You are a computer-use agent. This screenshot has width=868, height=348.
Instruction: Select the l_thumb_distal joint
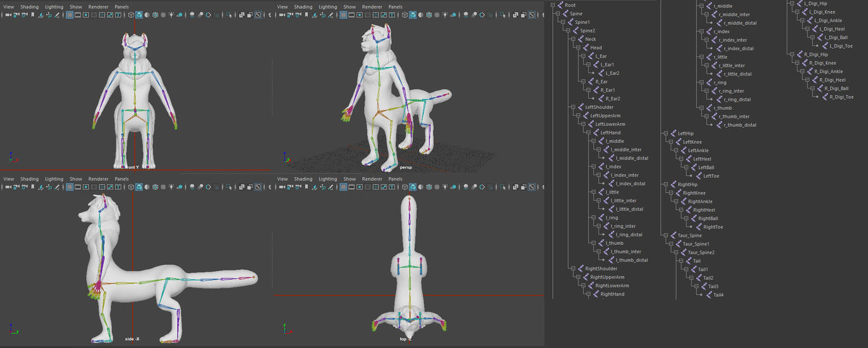point(632,260)
